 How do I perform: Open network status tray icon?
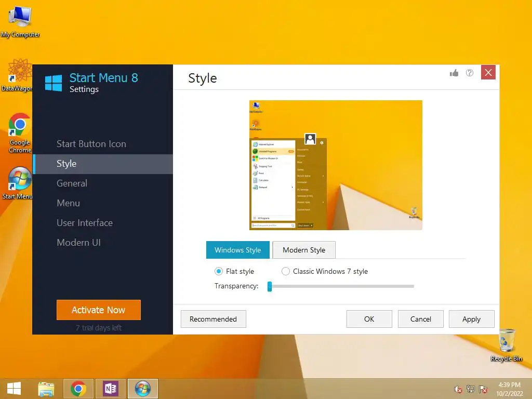tap(471, 389)
